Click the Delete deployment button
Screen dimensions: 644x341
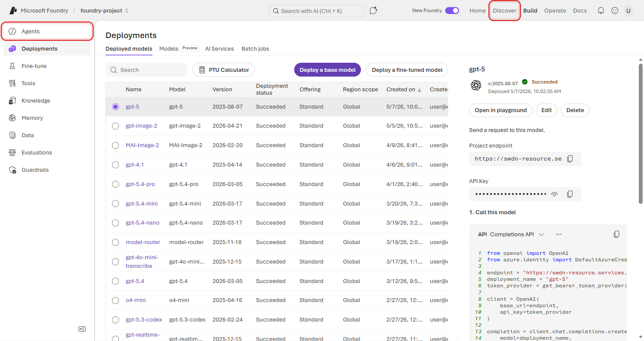click(x=575, y=110)
